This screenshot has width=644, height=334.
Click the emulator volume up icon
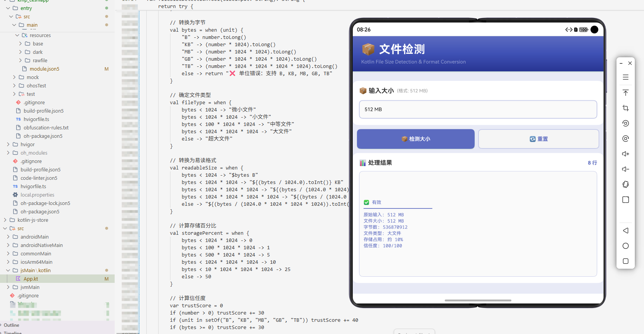click(x=626, y=154)
